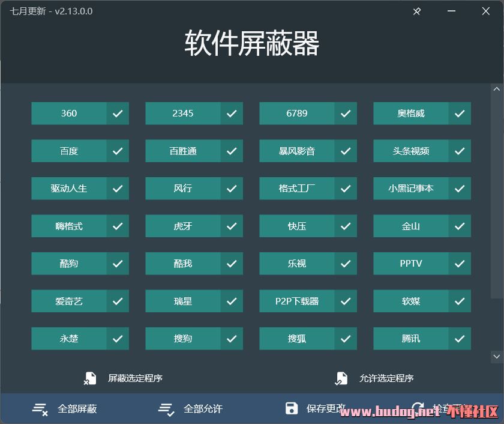Toggle the checkmark for 爱奇艺
Image resolution: width=504 pixels, height=424 pixels.
(118, 301)
